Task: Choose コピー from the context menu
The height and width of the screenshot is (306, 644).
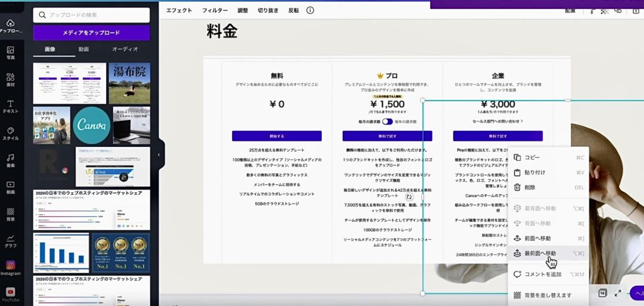Action: point(548,158)
